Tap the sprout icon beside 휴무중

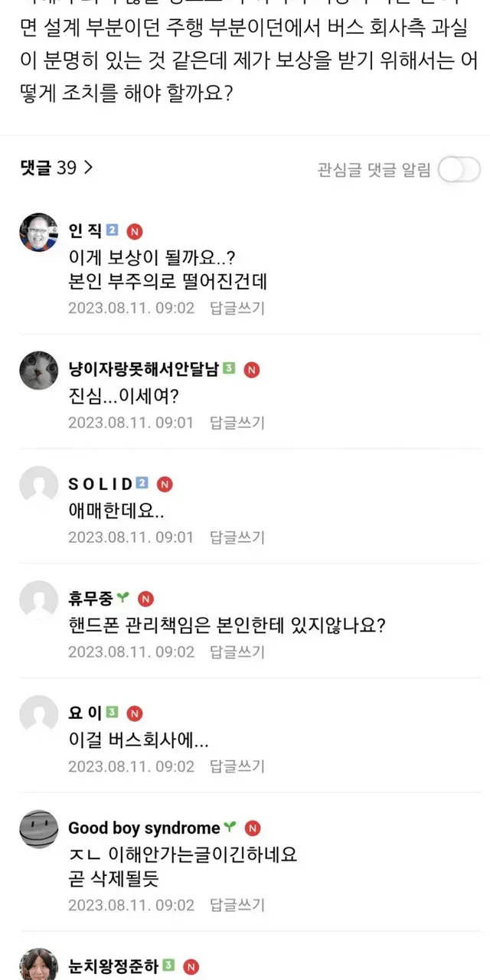123,599
